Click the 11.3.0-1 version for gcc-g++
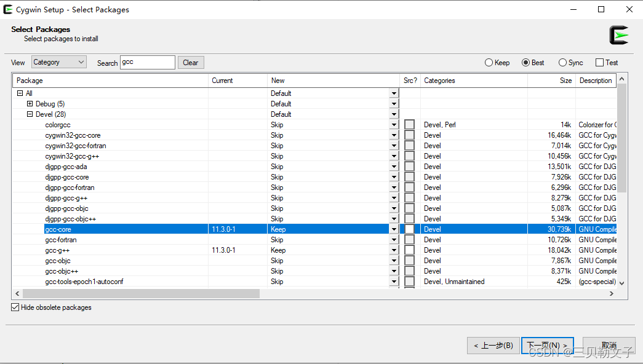 point(223,250)
